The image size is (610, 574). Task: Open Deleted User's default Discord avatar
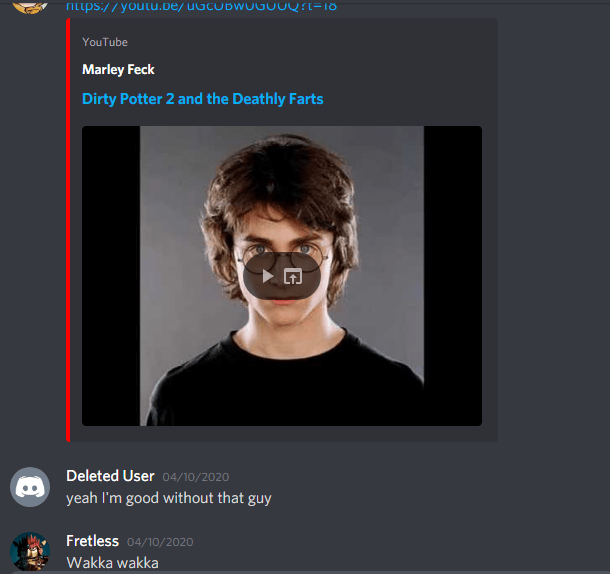pyautogui.click(x=30, y=487)
